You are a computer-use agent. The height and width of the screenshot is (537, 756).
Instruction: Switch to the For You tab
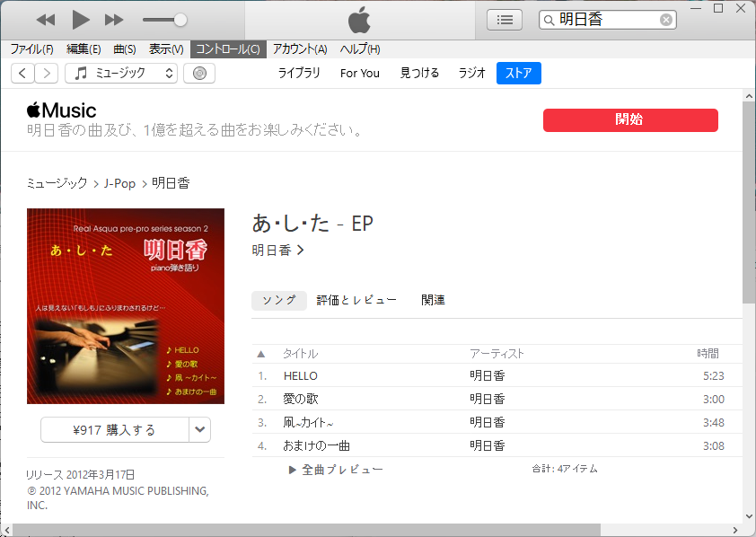pyautogui.click(x=360, y=74)
